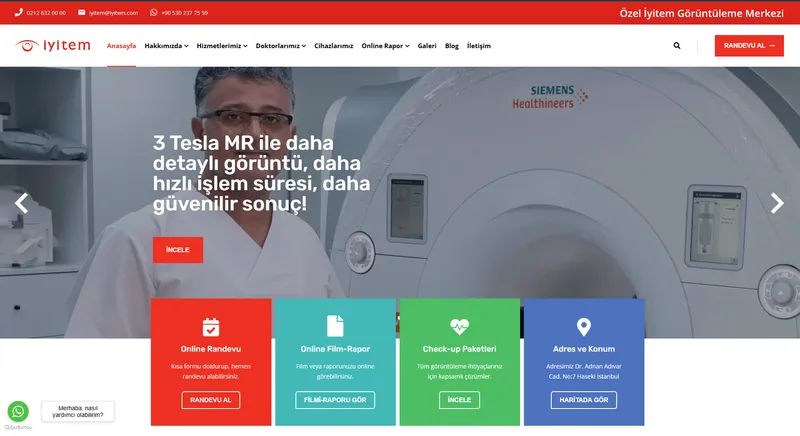Click the İNCELE button on hero slide
Viewport: 800px width, 436px height.
click(178, 250)
